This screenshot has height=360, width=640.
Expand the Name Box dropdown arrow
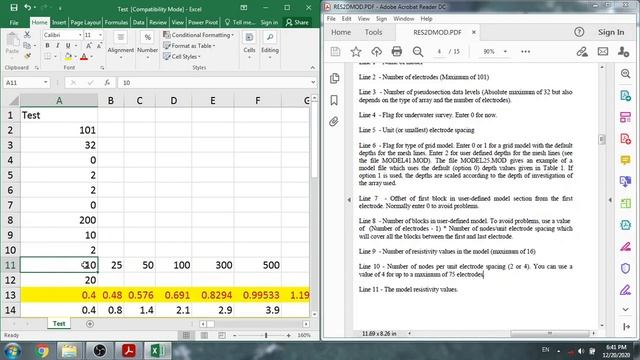click(45, 82)
